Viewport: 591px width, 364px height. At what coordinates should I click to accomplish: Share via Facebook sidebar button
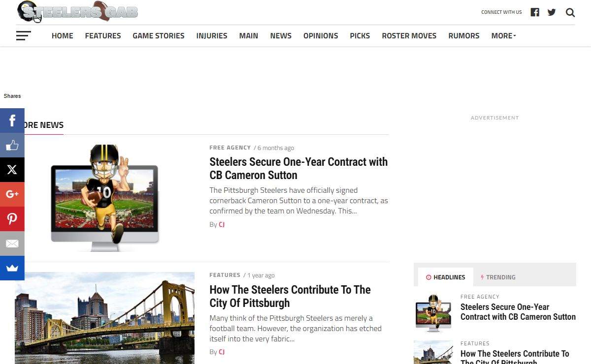point(12,121)
